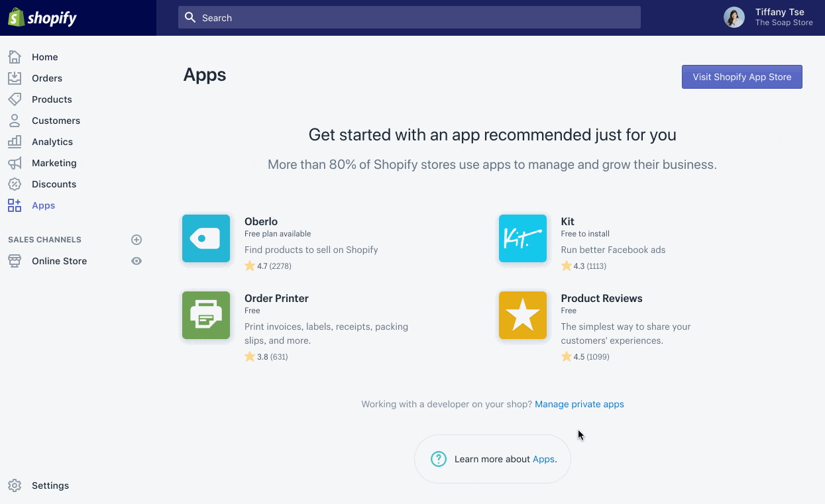Click the Product Reviews app title
Image resolution: width=825 pixels, height=504 pixels.
tap(602, 298)
